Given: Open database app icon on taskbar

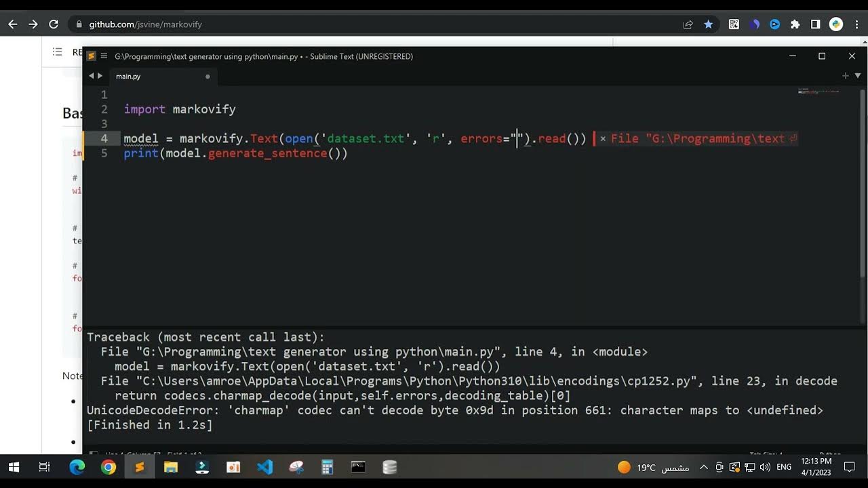Looking at the screenshot, I should pos(390,467).
